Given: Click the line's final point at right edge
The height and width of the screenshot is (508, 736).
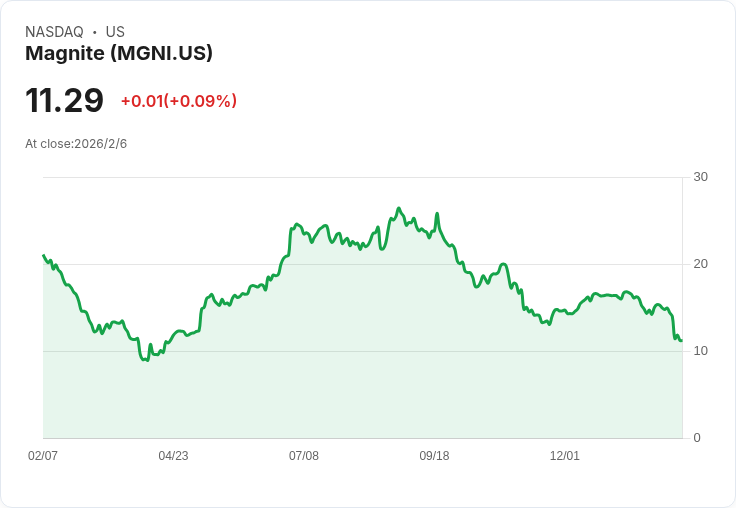Looking at the screenshot, I should 681,340.
